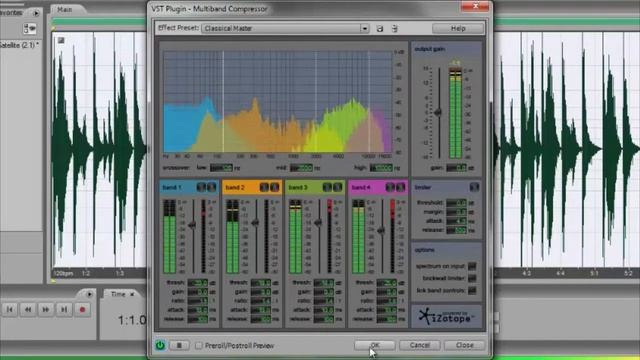Click the limiter attack field
Viewport: 640px width, 360px height.
456,221
